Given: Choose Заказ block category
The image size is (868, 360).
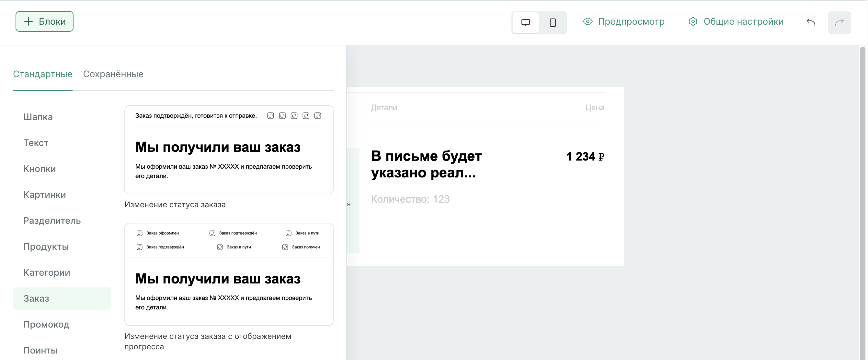Looking at the screenshot, I should [x=62, y=299].
